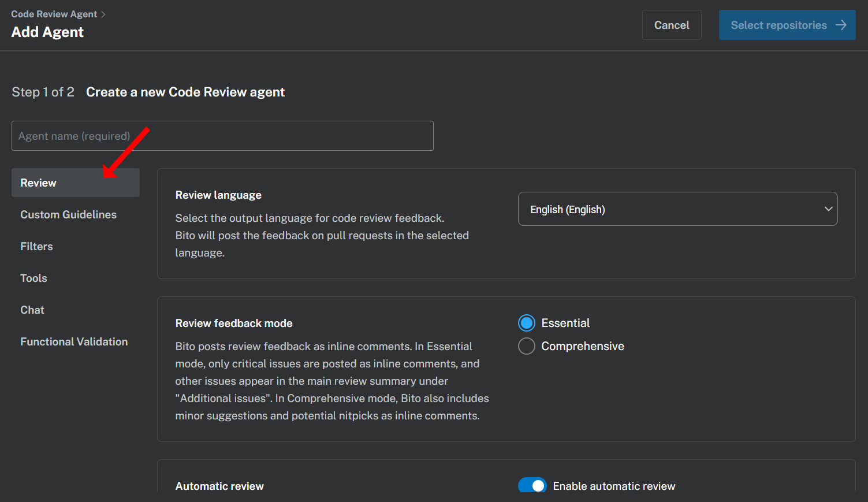
Task: Select the Essential feedback mode radio button
Action: pos(526,323)
